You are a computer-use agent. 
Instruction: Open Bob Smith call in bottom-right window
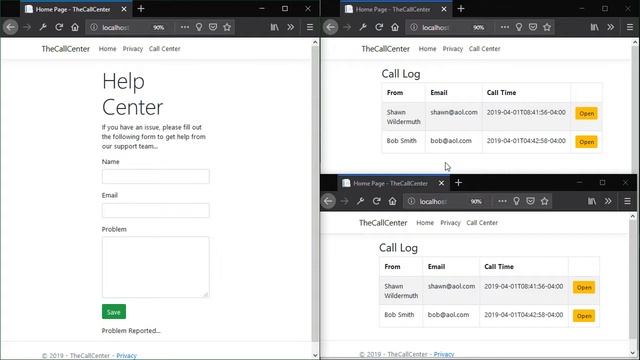pyautogui.click(x=584, y=316)
